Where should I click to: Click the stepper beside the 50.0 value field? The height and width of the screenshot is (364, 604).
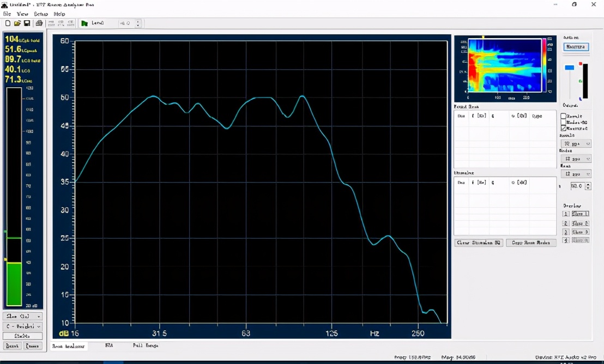click(x=588, y=186)
